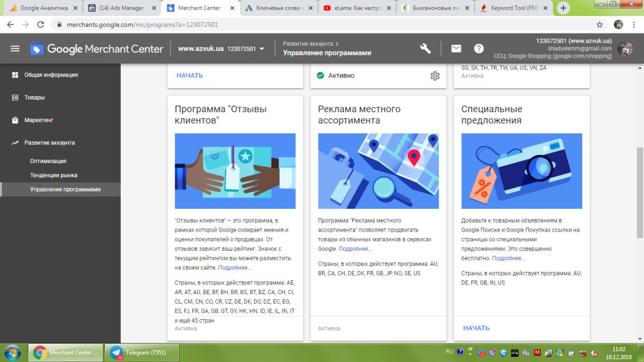Click НАЧАТЬ button on top-left card

point(190,76)
